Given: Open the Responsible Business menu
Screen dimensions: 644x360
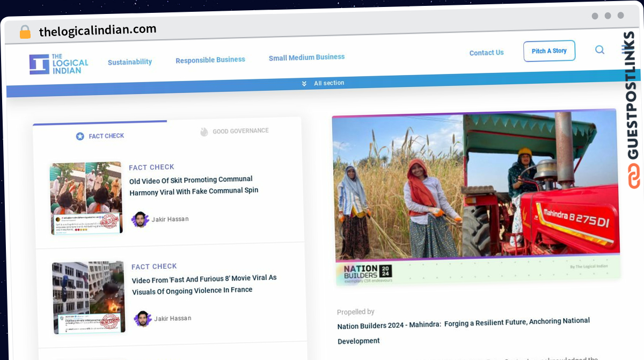Looking at the screenshot, I should pos(210,60).
